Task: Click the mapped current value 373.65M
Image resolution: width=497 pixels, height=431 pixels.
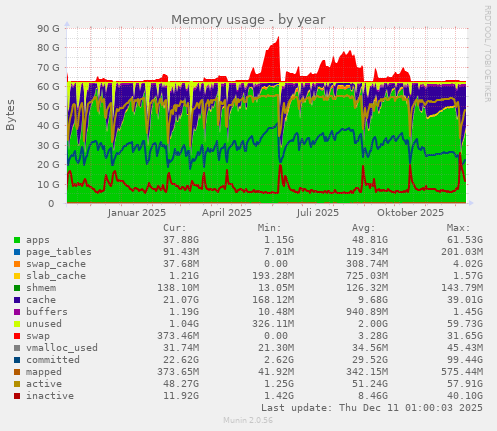Action: pyautogui.click(x=178, y=372)
